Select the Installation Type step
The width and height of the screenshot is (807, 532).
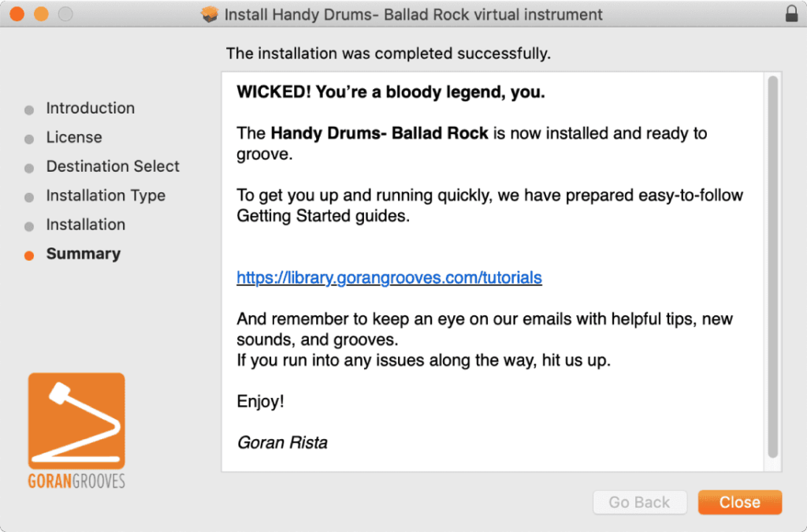106,195
